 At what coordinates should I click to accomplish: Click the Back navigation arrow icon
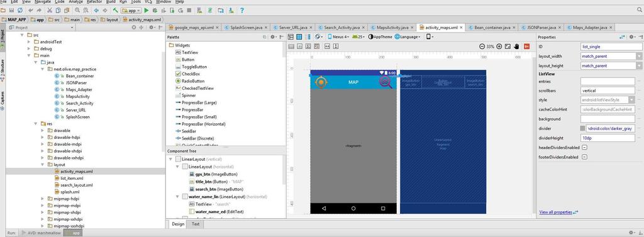point(96,10)
